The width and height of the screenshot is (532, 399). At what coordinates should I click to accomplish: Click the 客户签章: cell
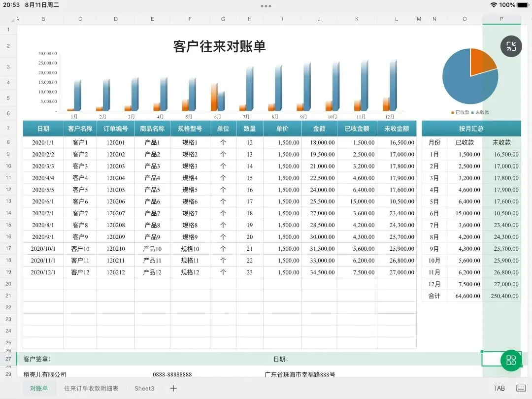point(37,359)
